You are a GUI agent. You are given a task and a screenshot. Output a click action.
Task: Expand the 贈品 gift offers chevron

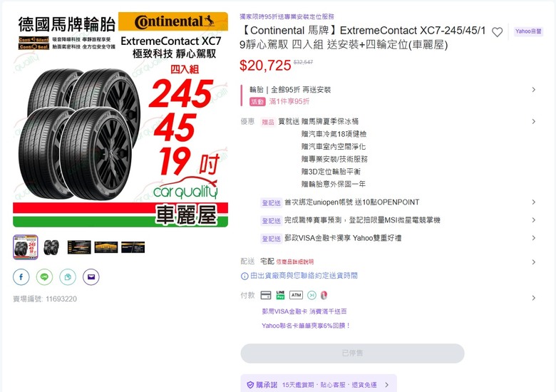tap(534, 122)
